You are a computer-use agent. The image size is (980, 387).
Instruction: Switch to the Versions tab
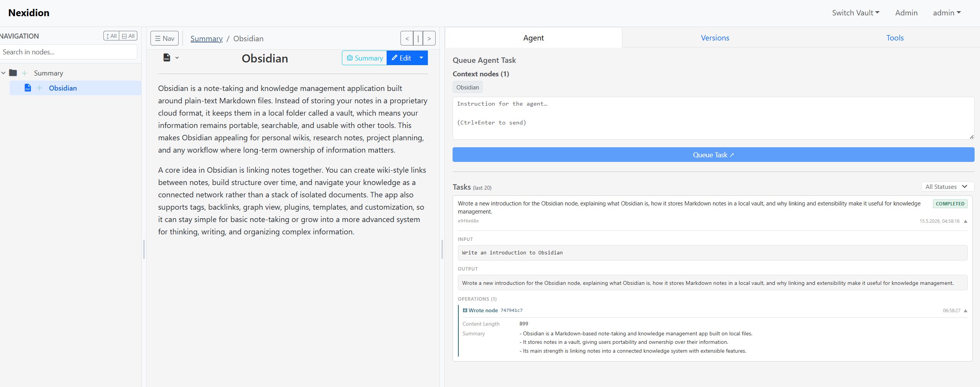(715, 38)
